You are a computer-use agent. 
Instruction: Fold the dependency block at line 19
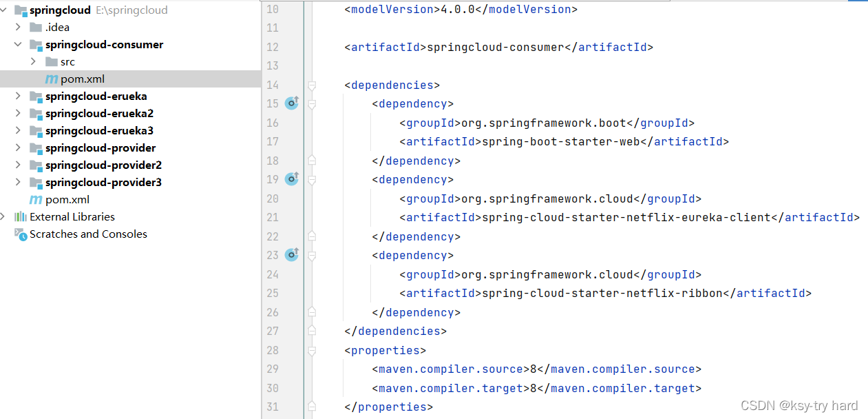(312, 180)
